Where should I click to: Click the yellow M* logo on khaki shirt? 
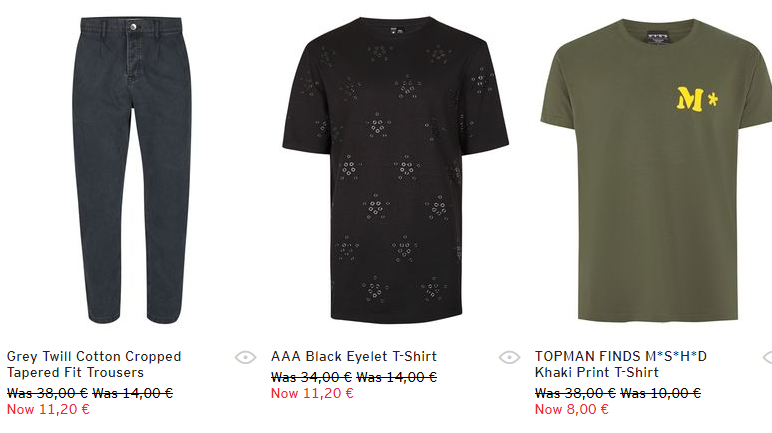698,99
